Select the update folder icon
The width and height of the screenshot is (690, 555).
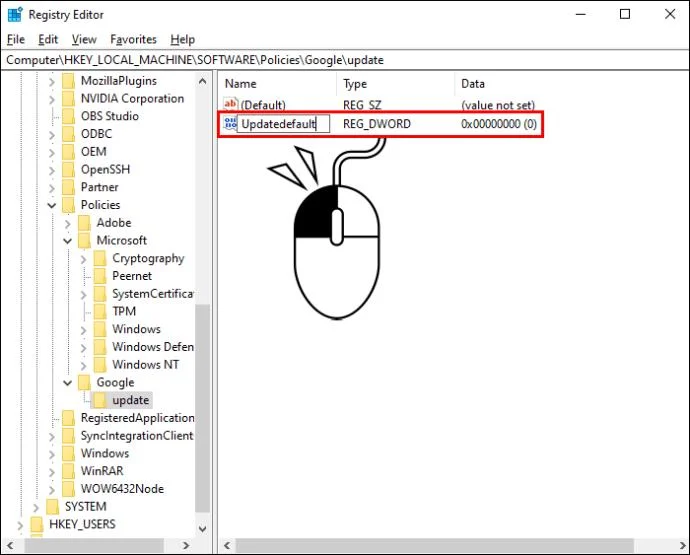(x=100, y=400)
